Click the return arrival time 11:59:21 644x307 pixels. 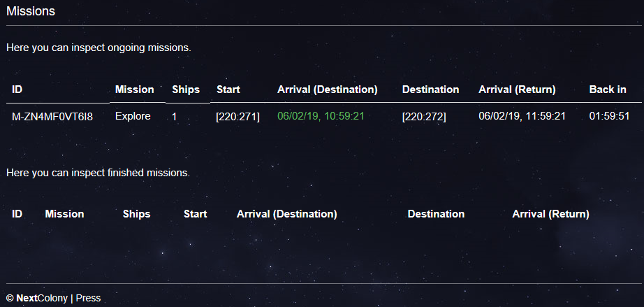pyautogui.click(x=522, y=116)
